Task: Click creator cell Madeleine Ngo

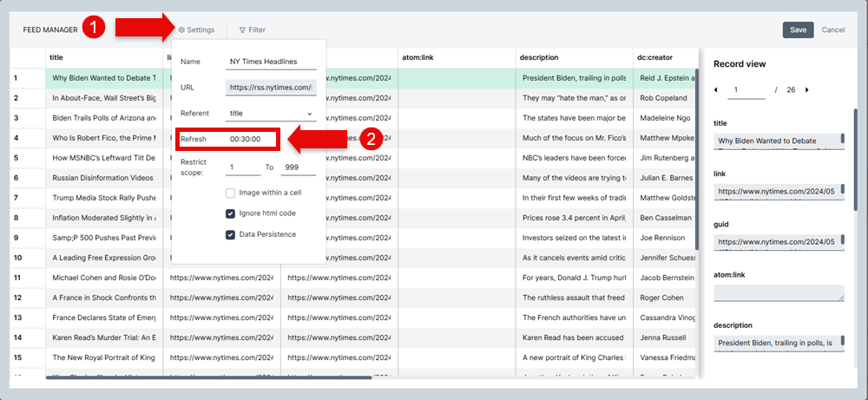Action: pyautogui.click(x=664, y=118)
